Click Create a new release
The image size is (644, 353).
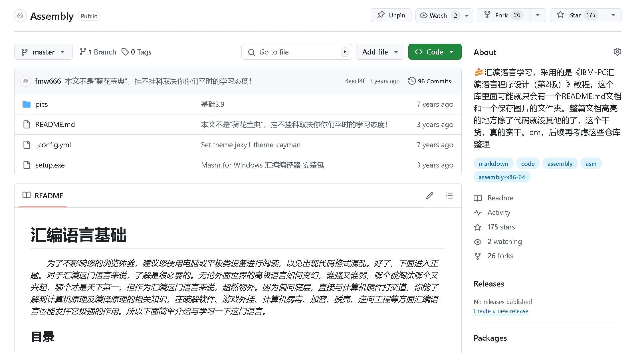coord(501,311)
